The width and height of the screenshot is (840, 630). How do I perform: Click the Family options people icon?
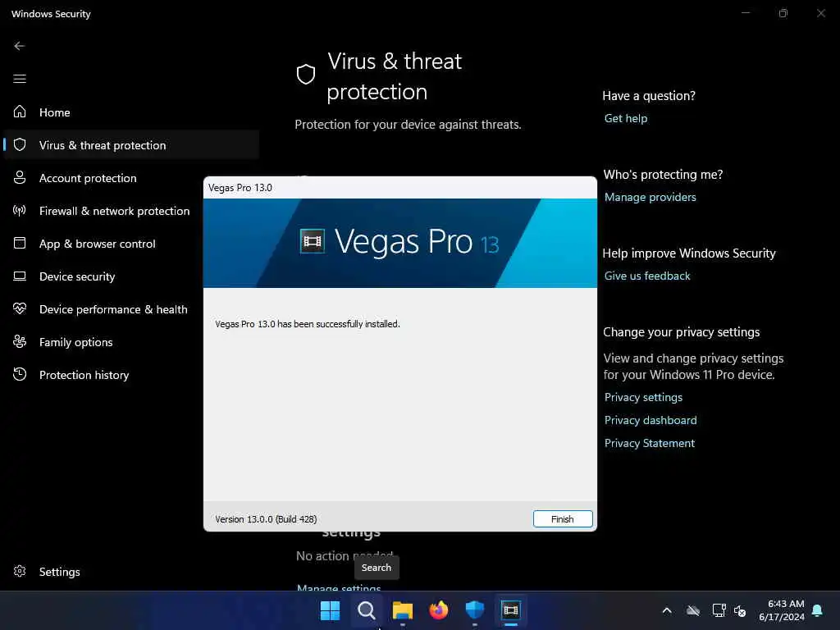(x=20, y=341)
